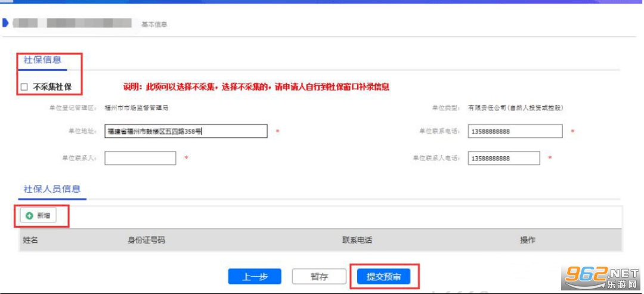Click the 姓名 column header
644x294 pixels.
click(x=30, y=240)
